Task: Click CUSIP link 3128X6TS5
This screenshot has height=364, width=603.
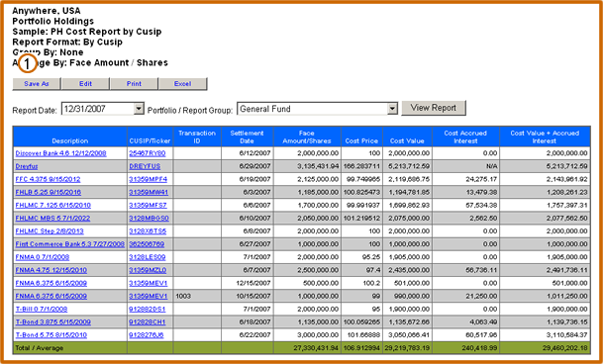Action: click(148, 231)
